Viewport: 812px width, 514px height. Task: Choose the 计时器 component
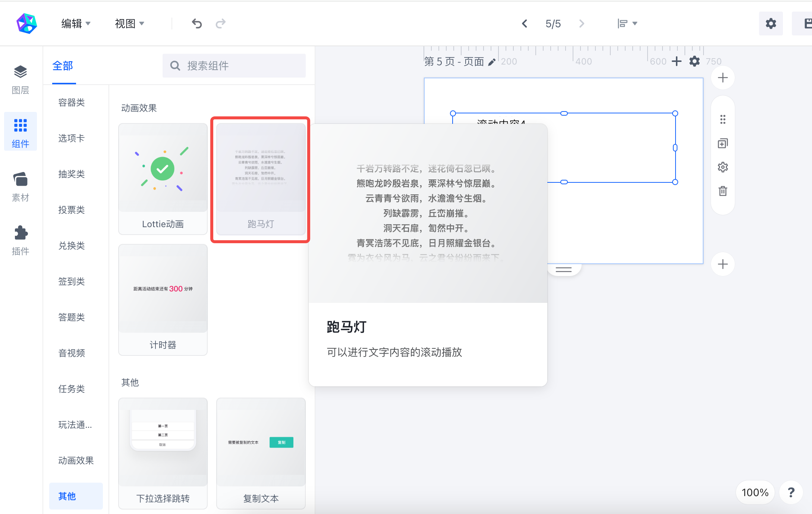pyautogui.click(x=163, y=300)
